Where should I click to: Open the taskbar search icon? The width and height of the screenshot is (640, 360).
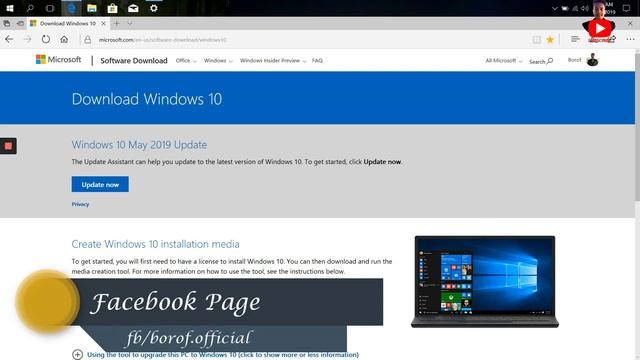click(x=30, y=8)
